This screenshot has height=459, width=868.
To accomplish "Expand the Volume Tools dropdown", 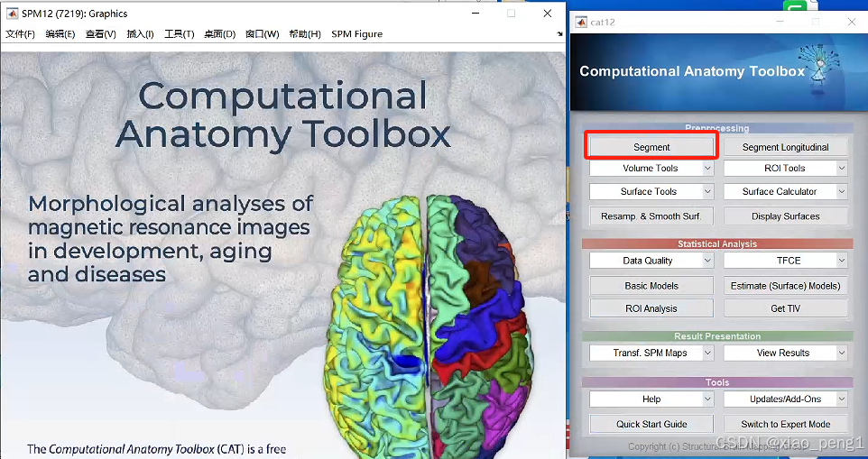I will coord(651,168).
